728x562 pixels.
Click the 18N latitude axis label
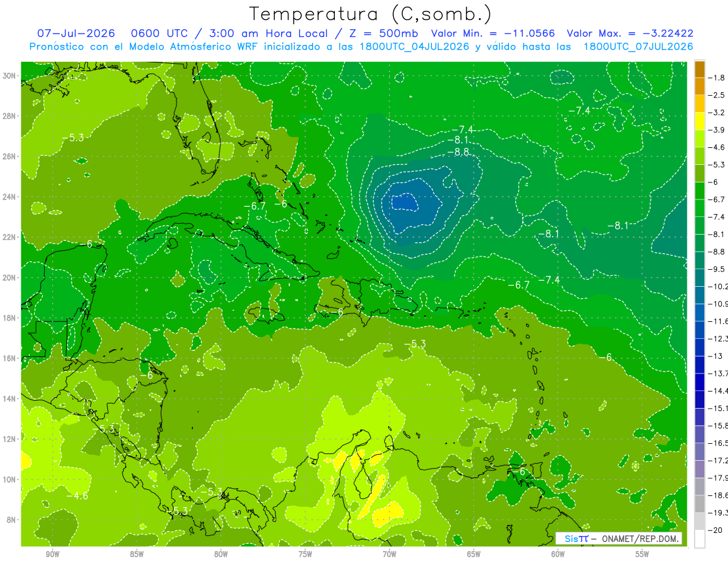[x=9, y=318]
